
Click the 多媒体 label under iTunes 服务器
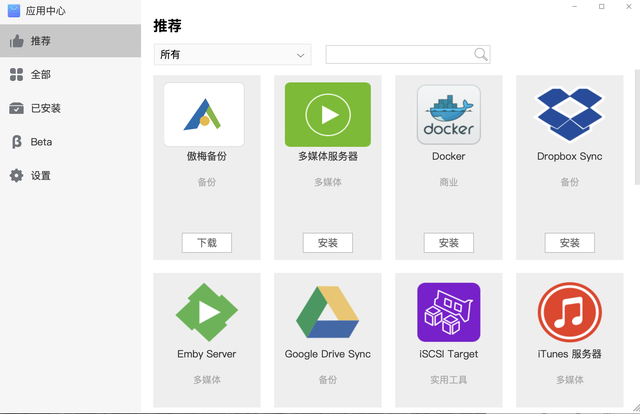[x=569, y=380]
